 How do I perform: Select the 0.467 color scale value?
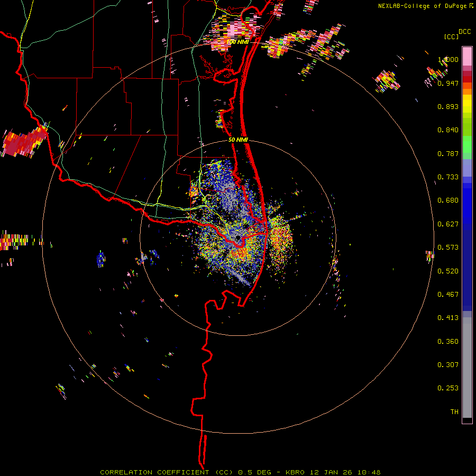pyautogui.click(x=448, y=295)
